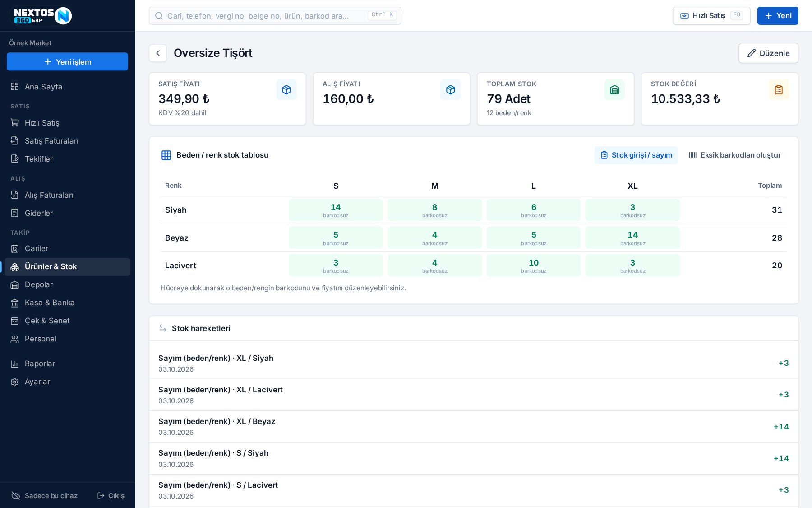Click the clipboard icon on Stok Değeri card
The width and height of the screenshot is (812, 508).
(x=779, y=90)
